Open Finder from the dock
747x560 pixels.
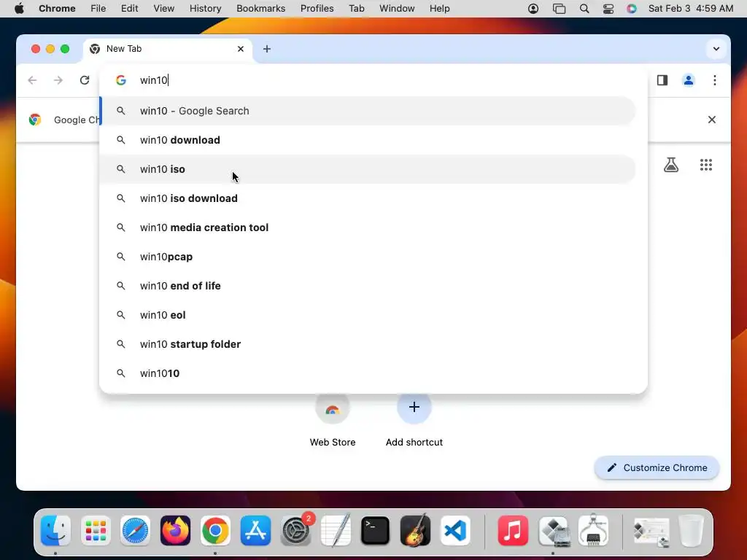[55, 531]
